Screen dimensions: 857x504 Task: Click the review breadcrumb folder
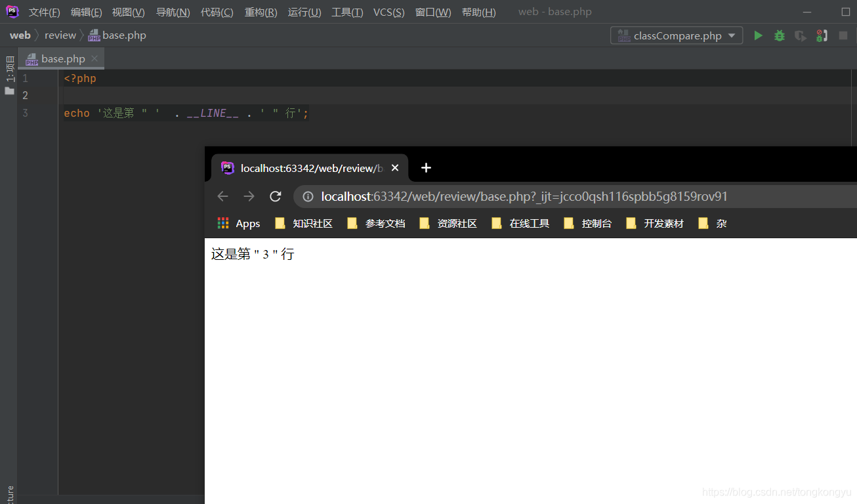click(60, 35)
